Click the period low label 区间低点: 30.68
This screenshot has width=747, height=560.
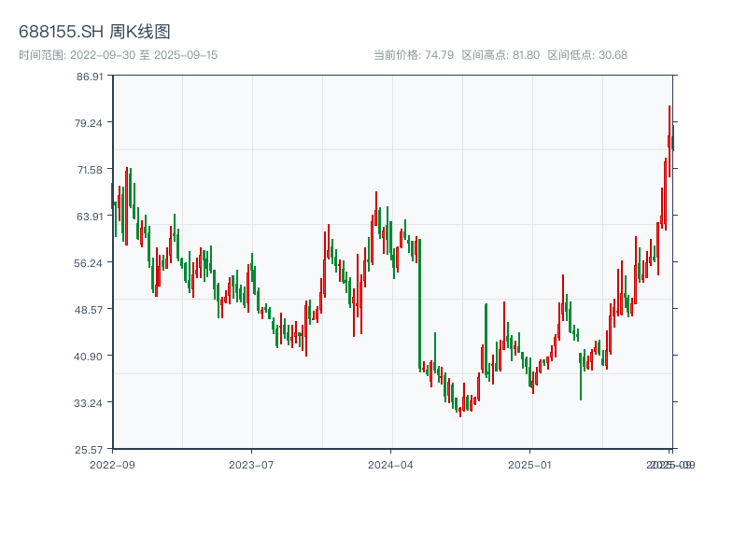pos(587,55)
